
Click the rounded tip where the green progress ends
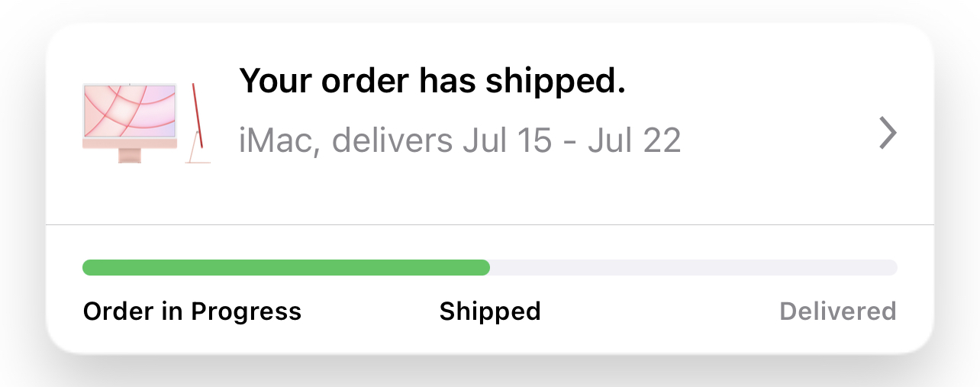484,267
